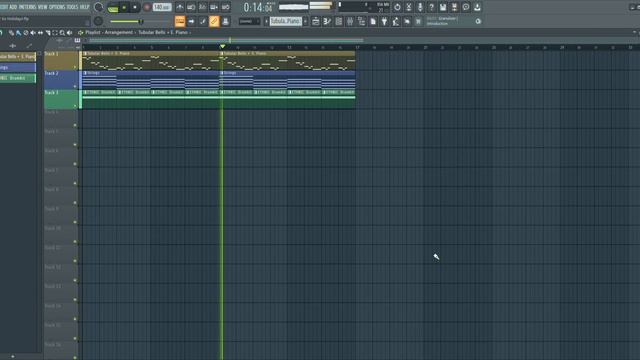Toggle pattern/song mode switch
This screenshot has height=360, width=640.
113,7
